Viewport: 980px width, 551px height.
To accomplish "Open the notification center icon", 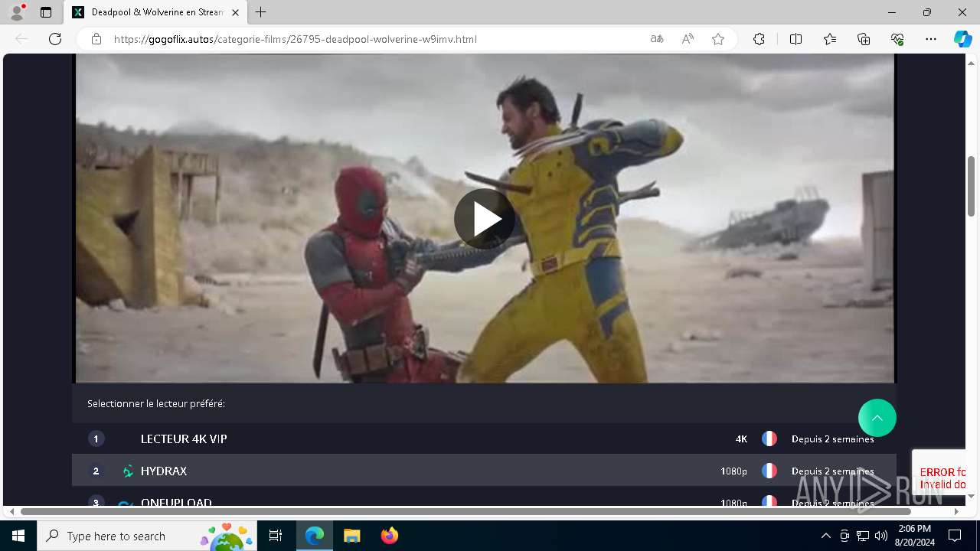I will pyautogui.click(x=955, y=536).
